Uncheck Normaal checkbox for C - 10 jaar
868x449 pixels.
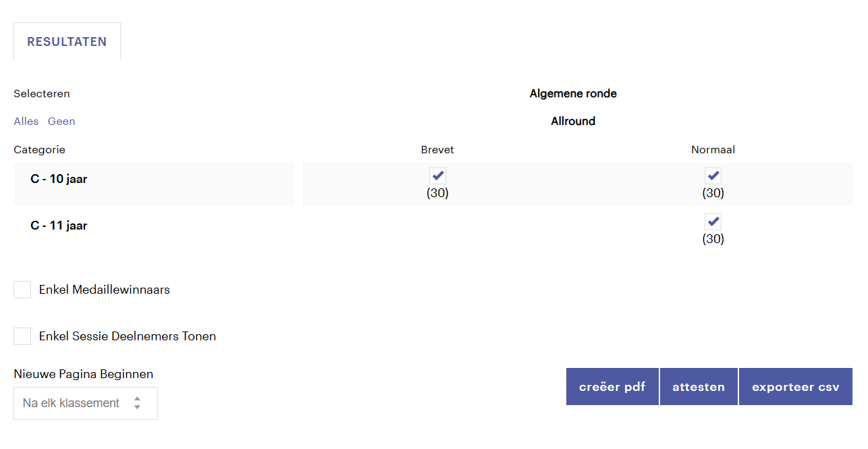(713, 176)
